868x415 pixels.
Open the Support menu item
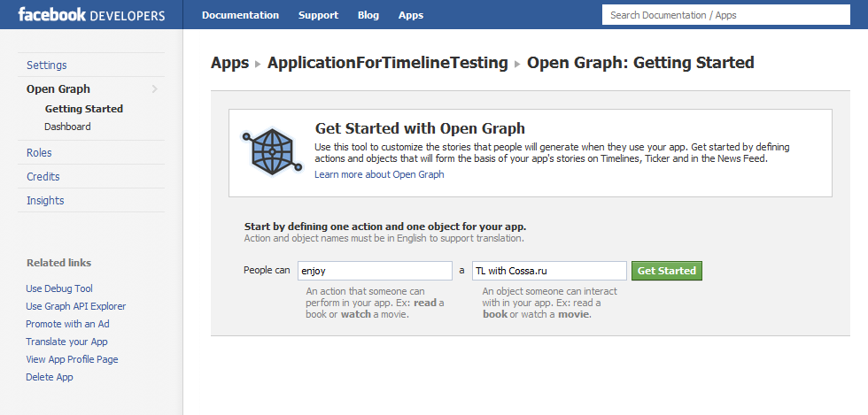point(318,15)
